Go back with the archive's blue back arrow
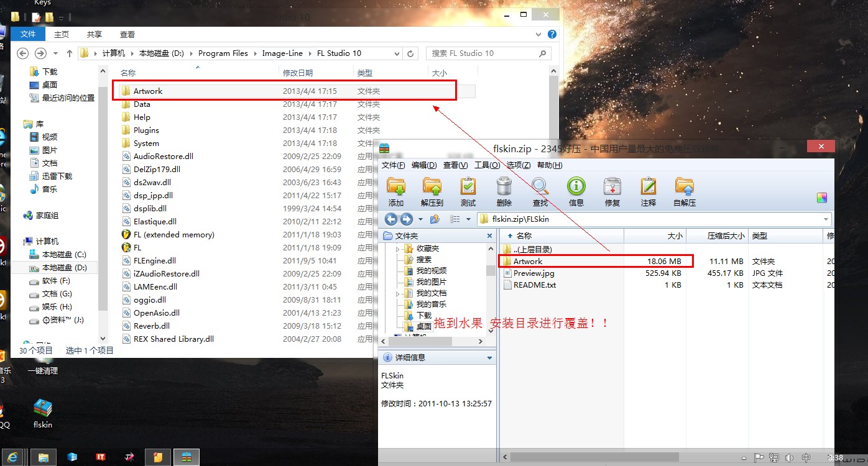 391,219
